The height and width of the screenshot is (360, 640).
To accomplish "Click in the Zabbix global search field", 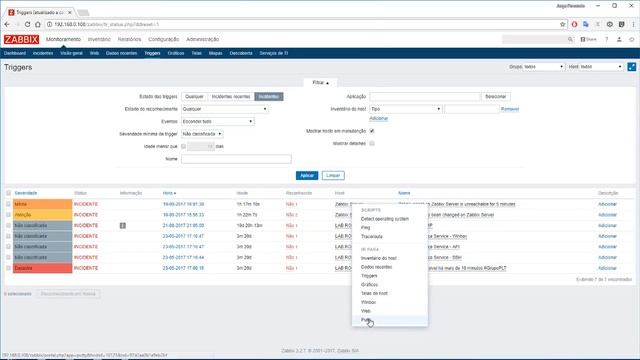I will tap(535, 39).
